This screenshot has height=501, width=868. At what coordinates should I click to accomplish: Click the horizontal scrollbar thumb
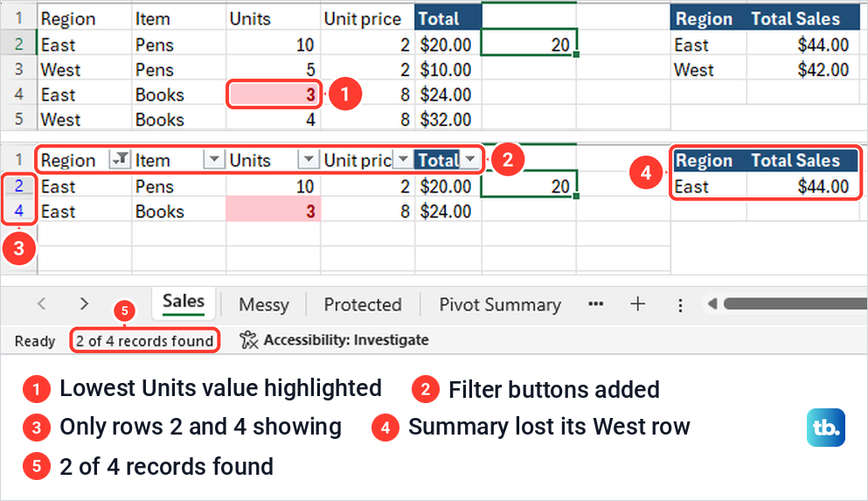pyautogui.click(x=795, y=303)
